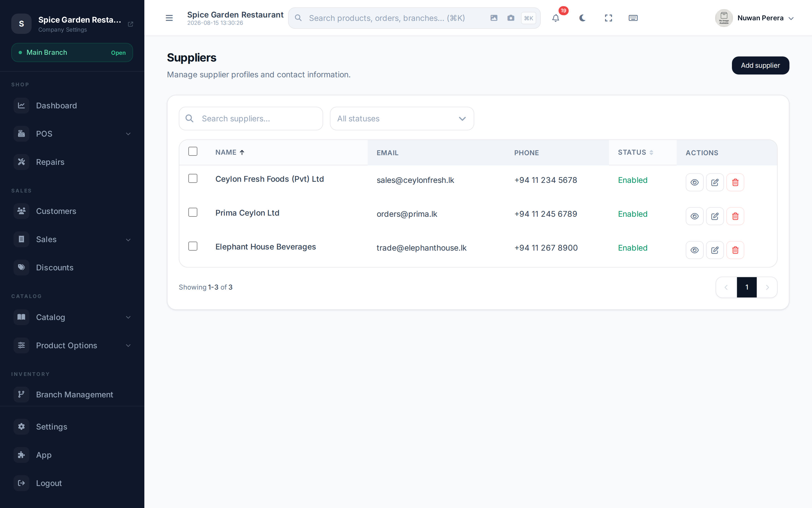Click the image search icon in search bar
This screenshot has width=812, height=508.
pyautogui.click(x=494, y=18)
